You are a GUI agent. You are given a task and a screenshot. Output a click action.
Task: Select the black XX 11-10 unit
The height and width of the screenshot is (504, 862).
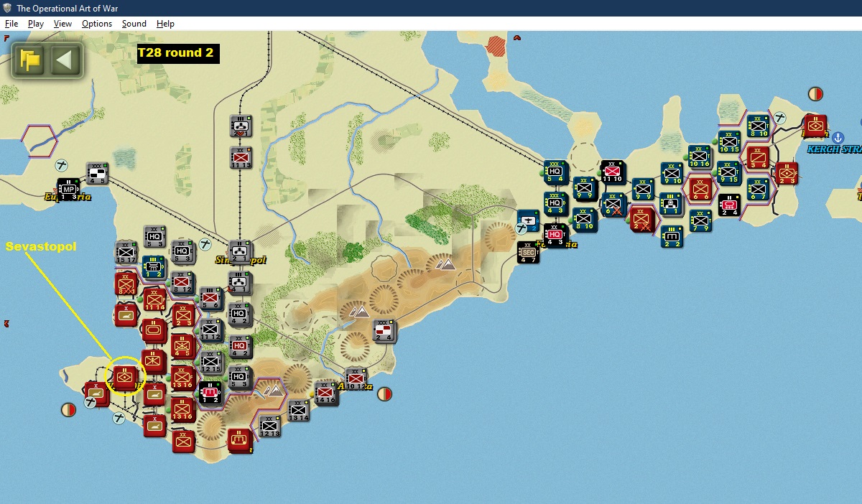tap(613, 172)
